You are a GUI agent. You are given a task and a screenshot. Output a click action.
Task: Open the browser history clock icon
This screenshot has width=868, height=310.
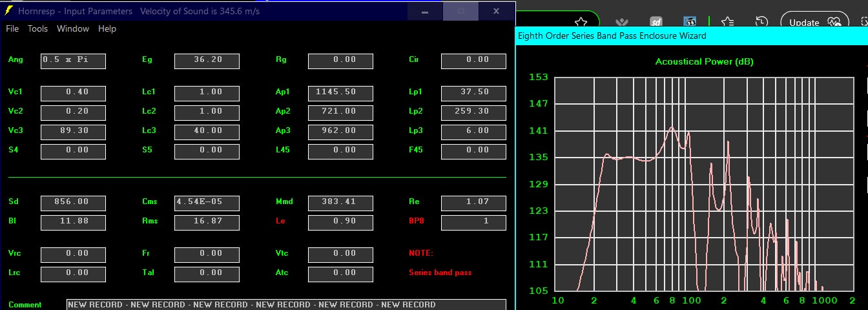(x=761, y=22)
